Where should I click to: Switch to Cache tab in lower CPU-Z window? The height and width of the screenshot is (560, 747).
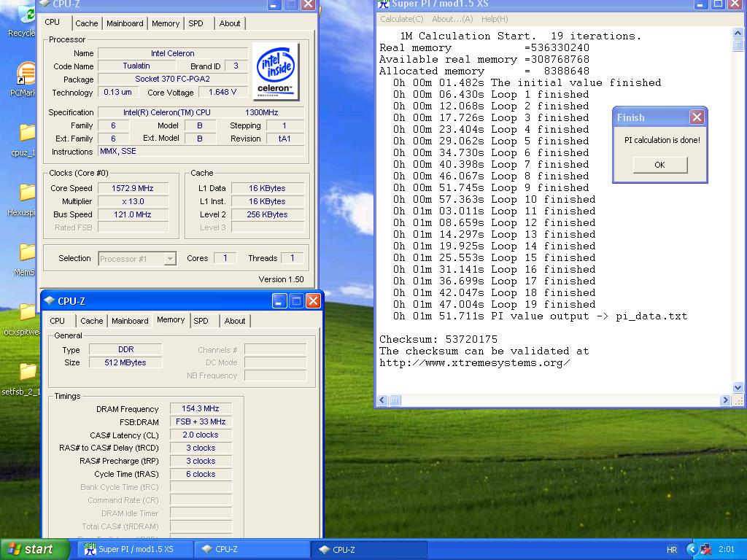click(x=91, y=321)
